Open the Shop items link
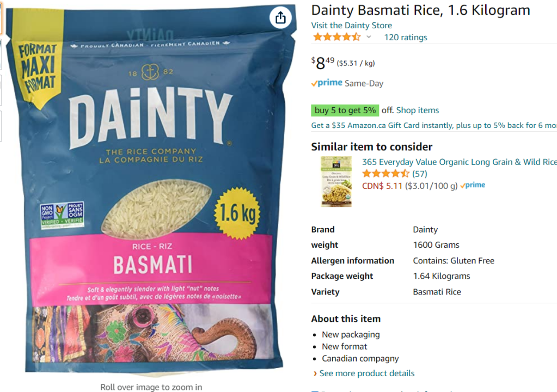 coord(418,111)
